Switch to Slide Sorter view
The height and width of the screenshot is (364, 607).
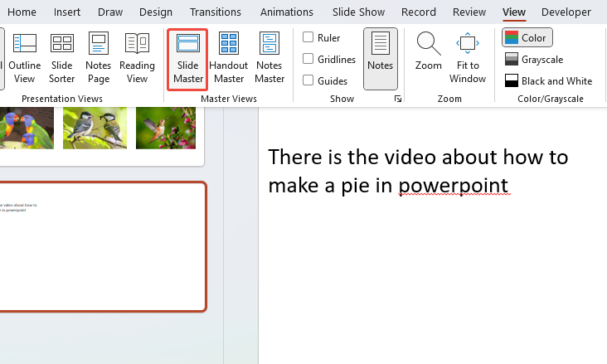pyautogui.click(x=61, y=58)
